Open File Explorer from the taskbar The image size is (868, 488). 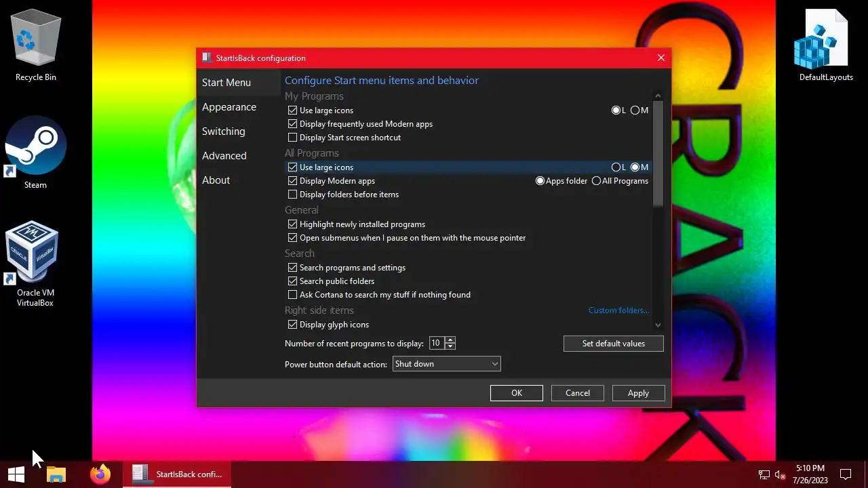[56, 474]
